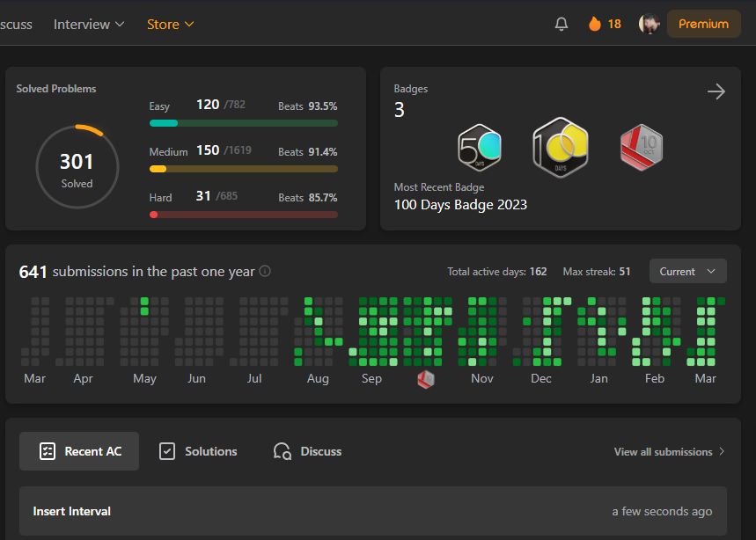The height and width of the screenshot is (540, 756).
Task: Select the 50 Days badge
Action: click(480, 148)
